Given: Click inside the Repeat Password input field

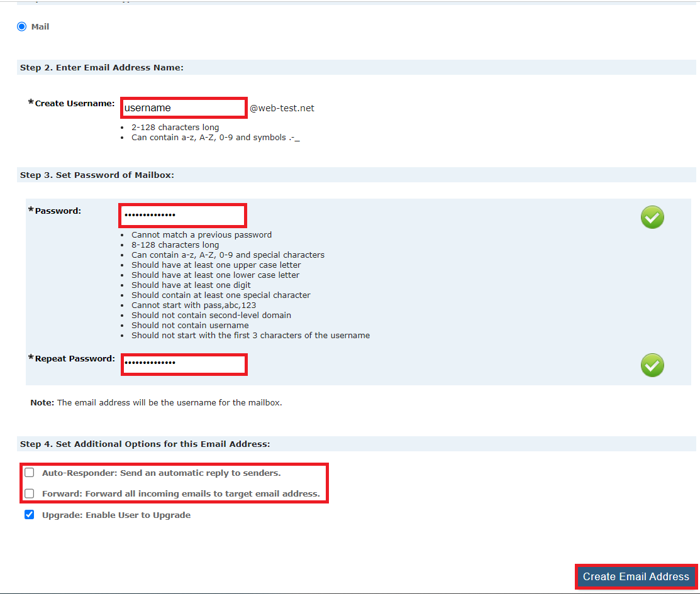Looking at the screenshot, I should [x=184, y=365].
